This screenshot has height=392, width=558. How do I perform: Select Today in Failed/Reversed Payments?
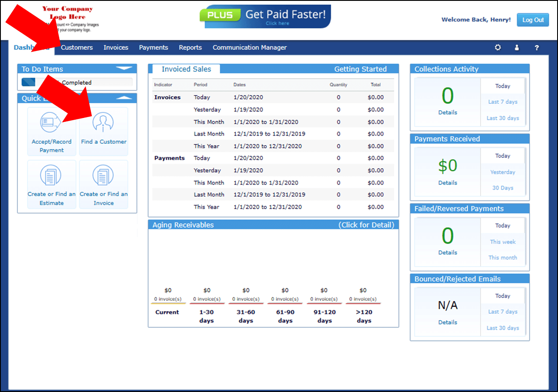pyautogui.click(x=503, y=226)
